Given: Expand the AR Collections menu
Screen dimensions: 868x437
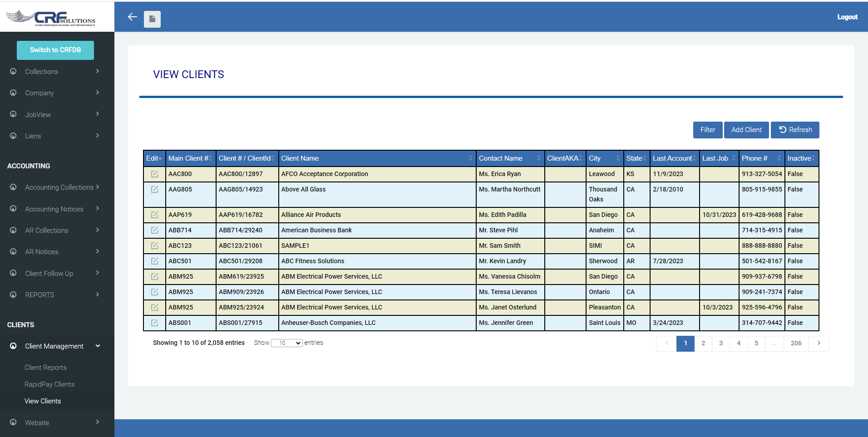Looking at the screenshot, I should pos(54,230).
